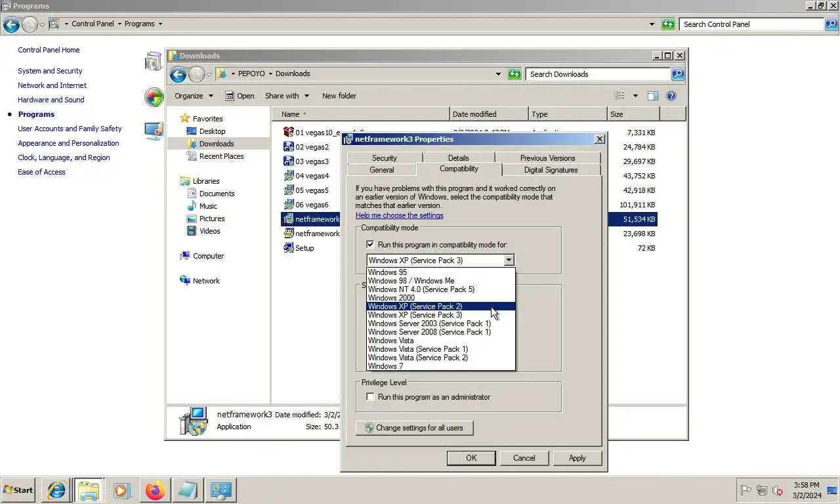Select the 06 vegas6 file
Screen dimensions: 840x504
(306, 205)
